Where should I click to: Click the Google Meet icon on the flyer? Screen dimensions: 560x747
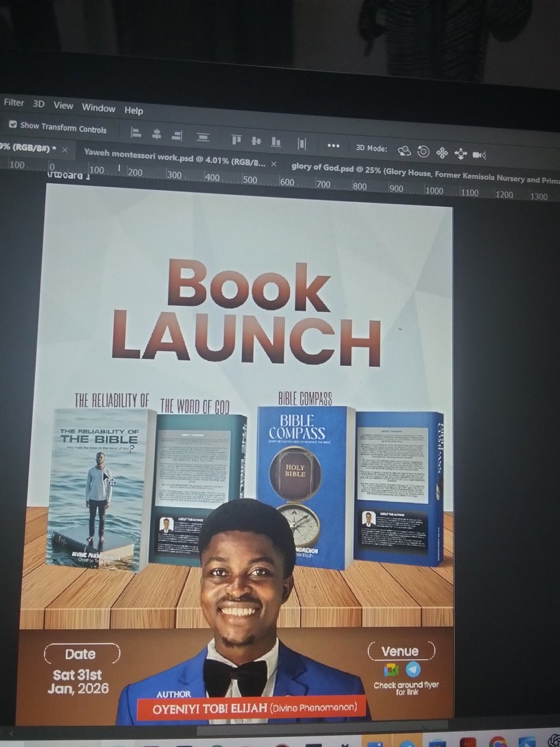click(x=391, y=670)
